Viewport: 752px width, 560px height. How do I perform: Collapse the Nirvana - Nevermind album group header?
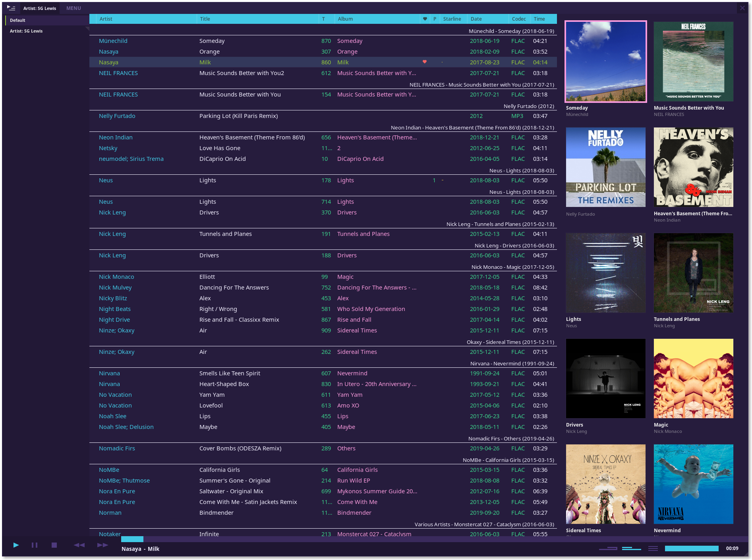point(512,363)
